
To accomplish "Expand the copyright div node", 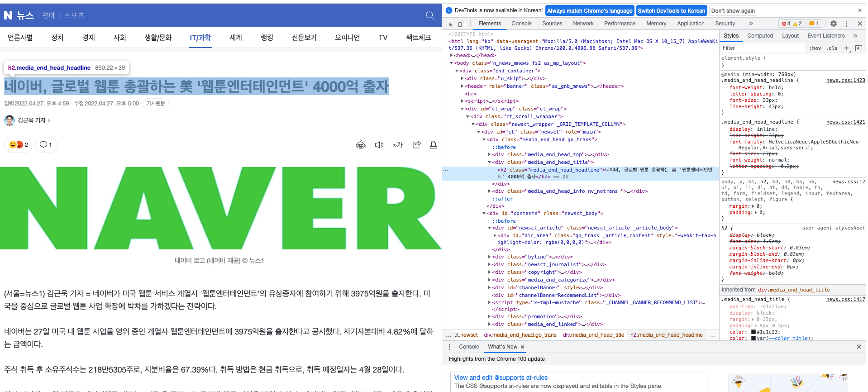I will [489, 272].
